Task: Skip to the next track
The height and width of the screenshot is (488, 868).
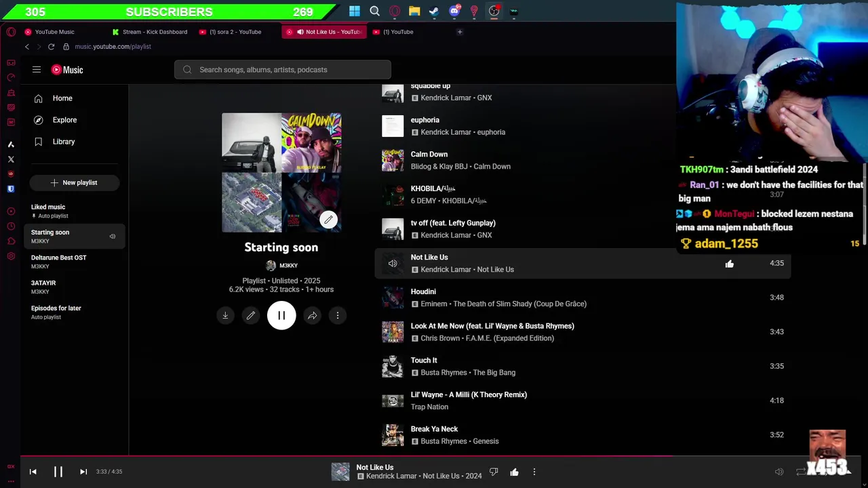Action: pyautogui.click(x=83, y=472)
